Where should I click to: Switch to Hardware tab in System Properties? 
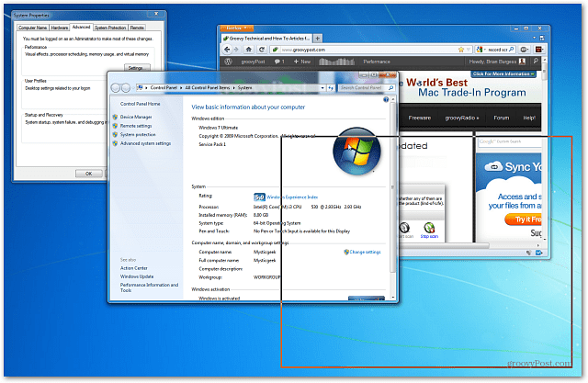(59, 28)
